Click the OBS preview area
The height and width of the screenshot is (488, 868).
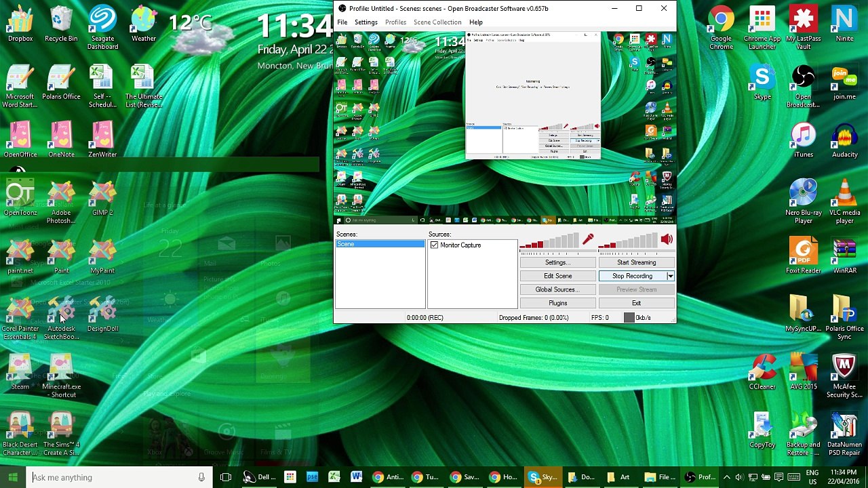click(505, 127)
